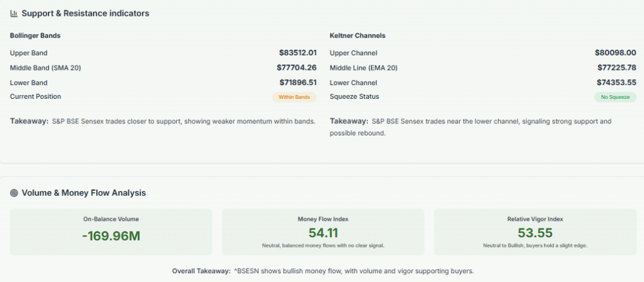Click the Middle Line EMA 20 value

pos(616,67)
